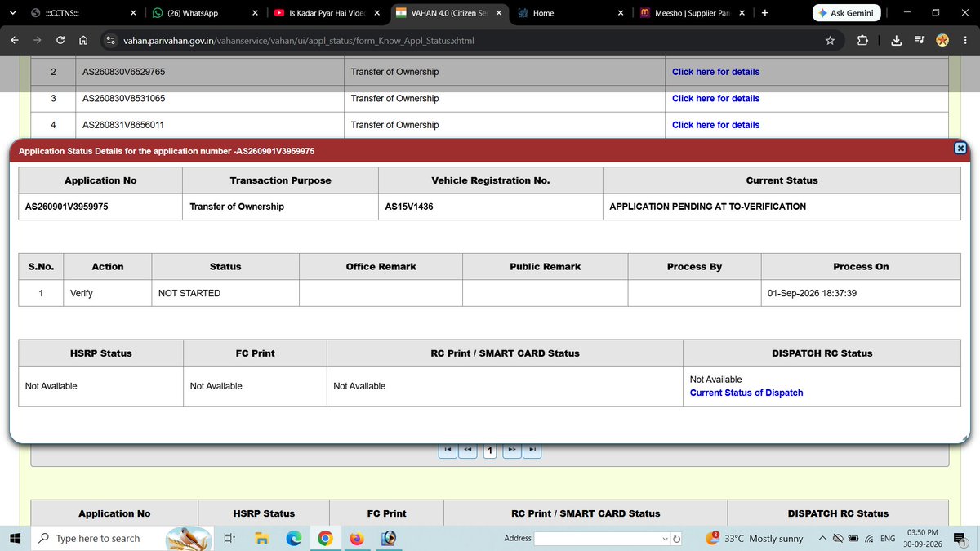
Task: Open Firefox from taskbar
Action: click(357, 538)
